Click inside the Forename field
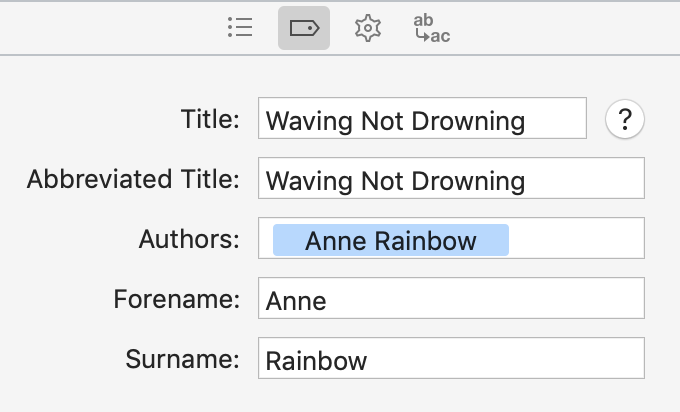Image resolution: width=680 pixels, height=412 pixels. point(451,298)
